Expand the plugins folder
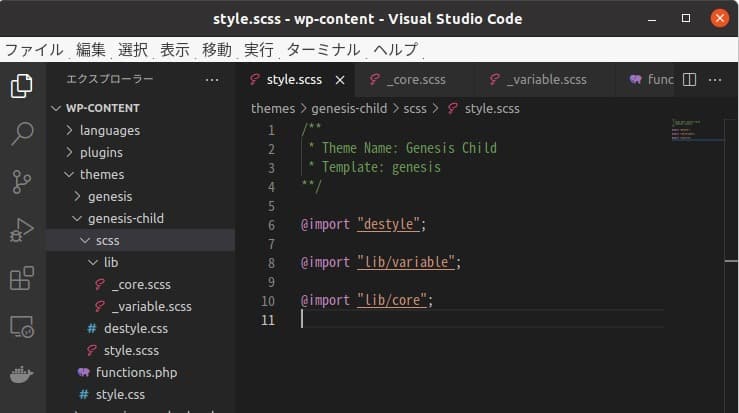 point(101,152)
